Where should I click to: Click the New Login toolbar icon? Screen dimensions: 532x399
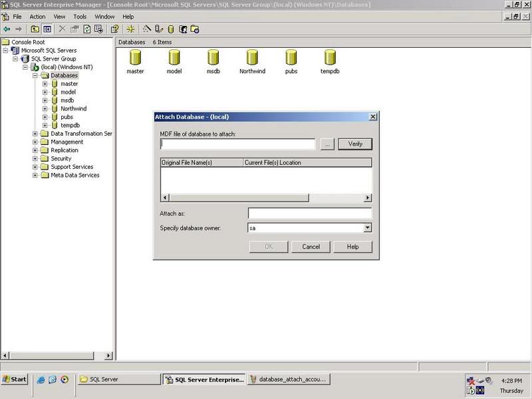point(183,29)
